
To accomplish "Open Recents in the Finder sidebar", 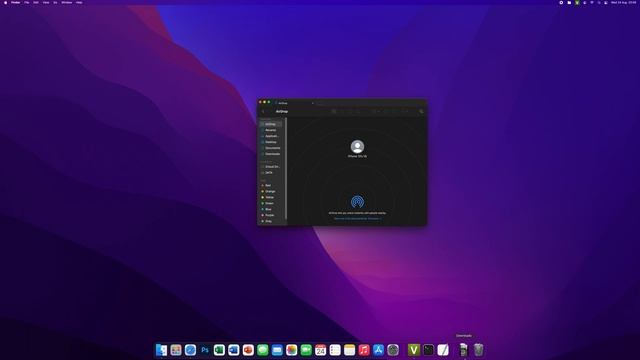I will pos(271,130).
